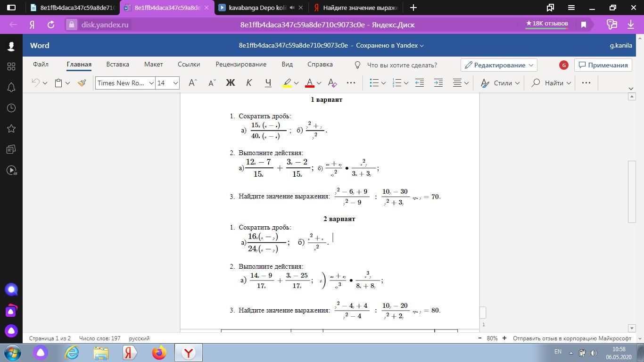Click the Что вы хотите сделать search field
This screenshot has width=644, height=362.
pyautogui.click(x=402, y=65)
